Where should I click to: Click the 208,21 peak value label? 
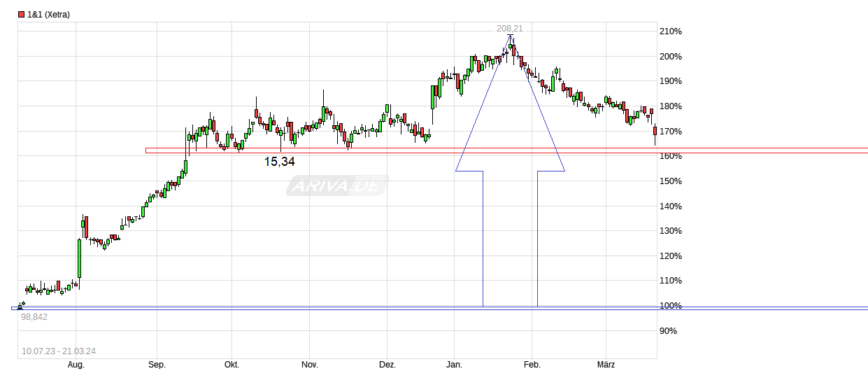510,28
